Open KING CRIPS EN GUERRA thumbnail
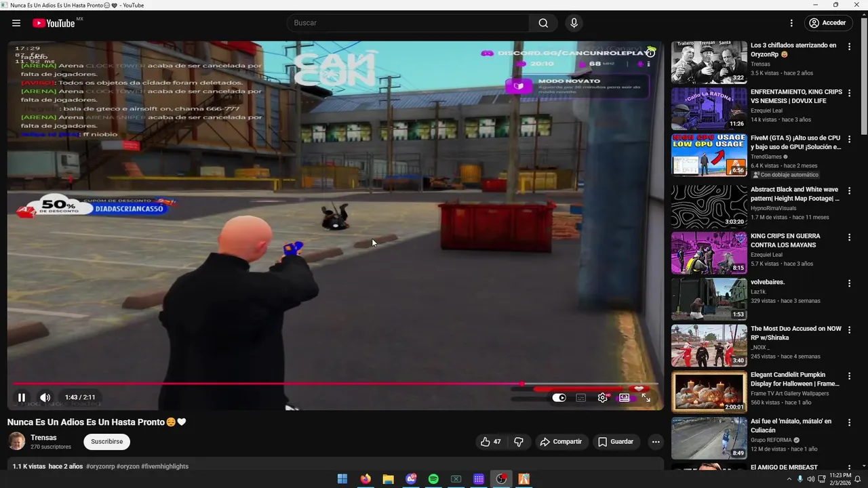This screenshot has height=488, width=868. pyautogui.click(x=709, y=253)
